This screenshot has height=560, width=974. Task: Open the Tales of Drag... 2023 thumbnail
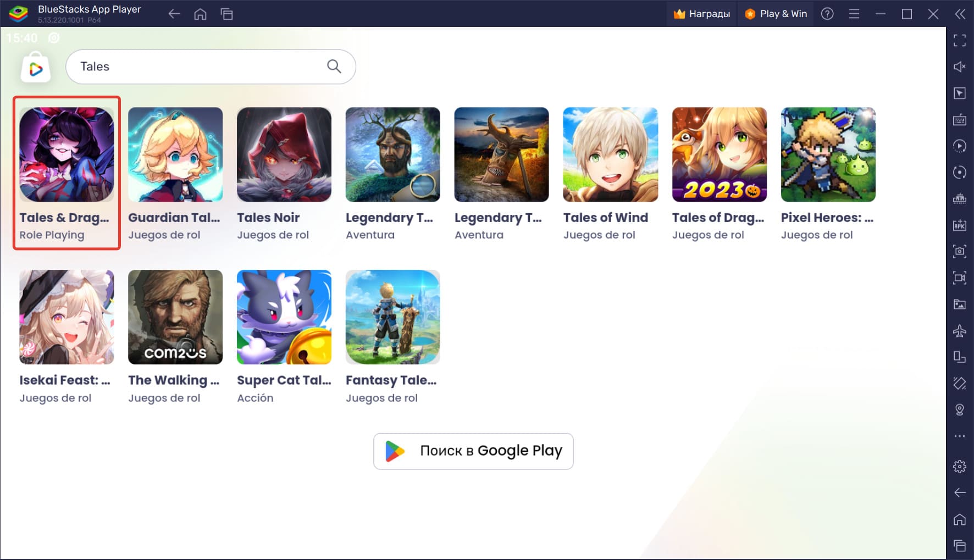pyautogui.click(x=720, y=154)
